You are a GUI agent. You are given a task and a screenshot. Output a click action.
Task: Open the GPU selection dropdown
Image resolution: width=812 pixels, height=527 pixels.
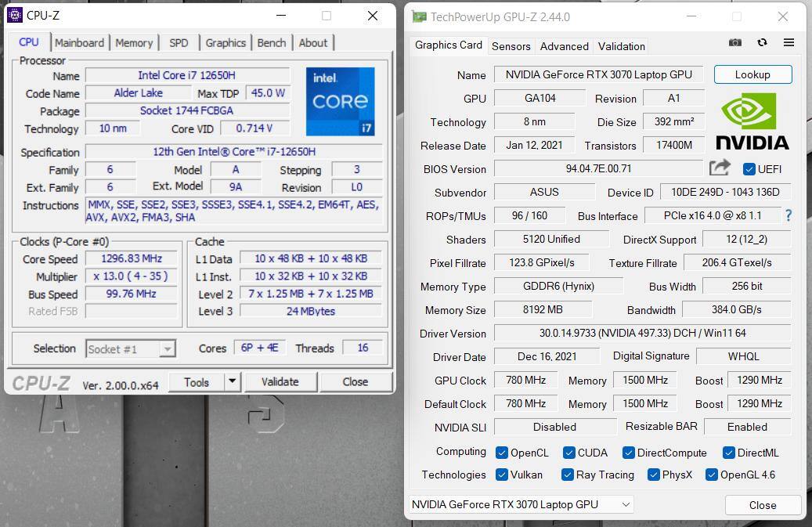[x=520, y=505]
